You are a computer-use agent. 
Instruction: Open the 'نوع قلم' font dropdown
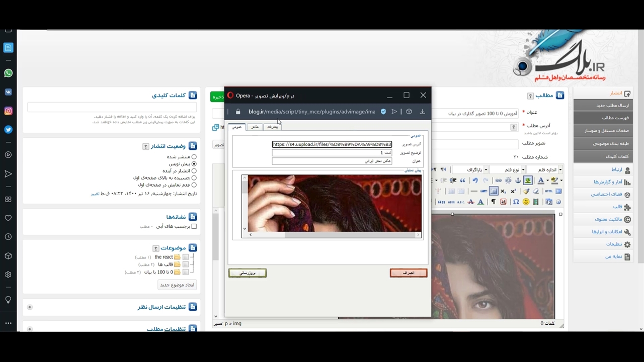(507, 170)
